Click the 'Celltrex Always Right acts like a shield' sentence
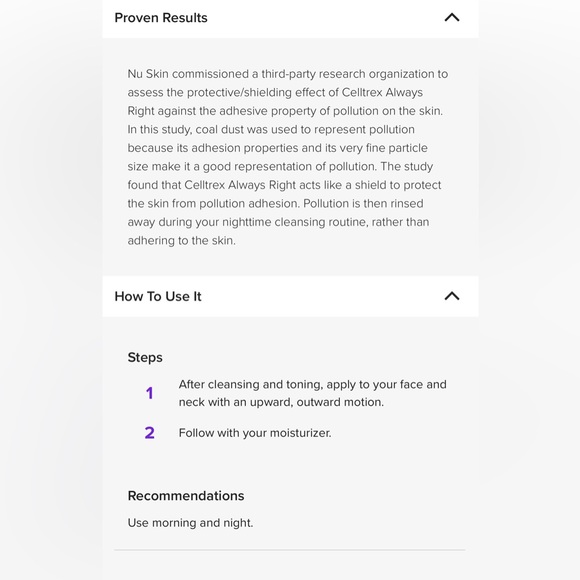Image resolution: width=580 pixels, height=580 pixels. (x=284, y=185)
